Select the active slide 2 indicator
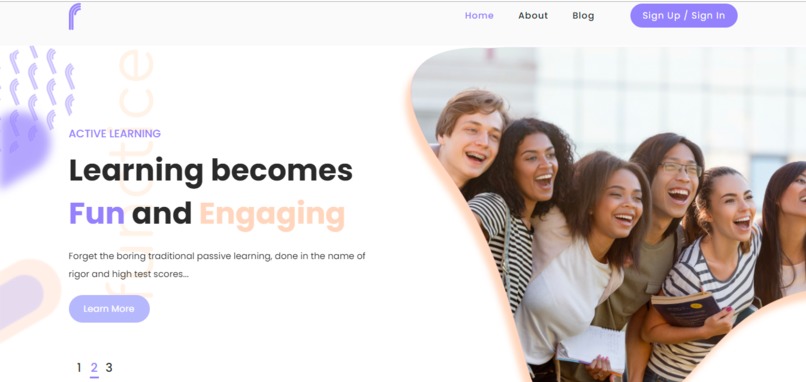The image size is (806, 382). [x=94, y=368]
